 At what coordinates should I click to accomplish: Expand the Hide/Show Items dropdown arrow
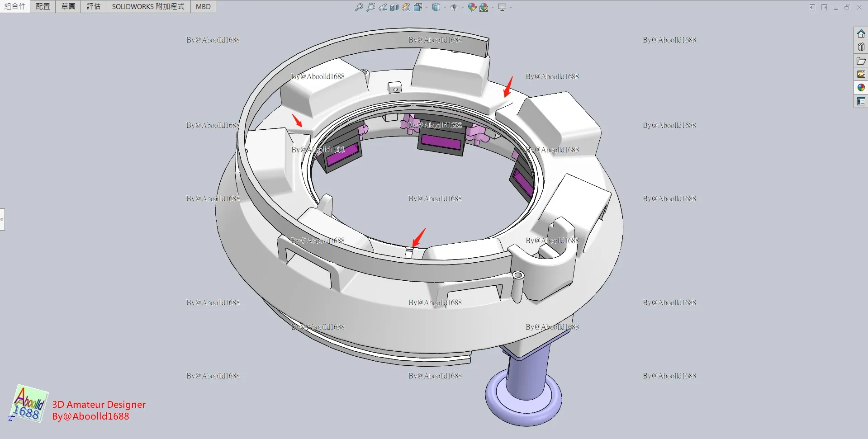point(462,7)
